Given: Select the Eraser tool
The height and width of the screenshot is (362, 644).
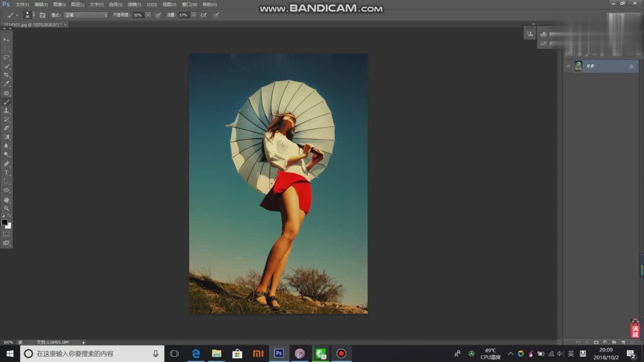Looking at the screenshot, I should (7, 128).
